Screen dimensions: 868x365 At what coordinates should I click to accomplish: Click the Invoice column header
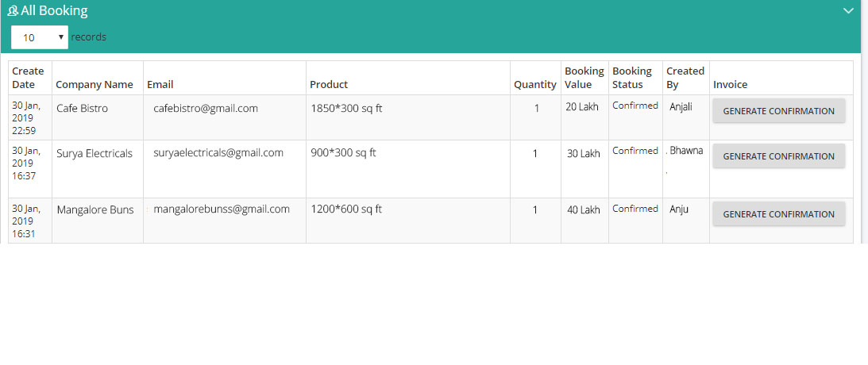pos(730,85)
